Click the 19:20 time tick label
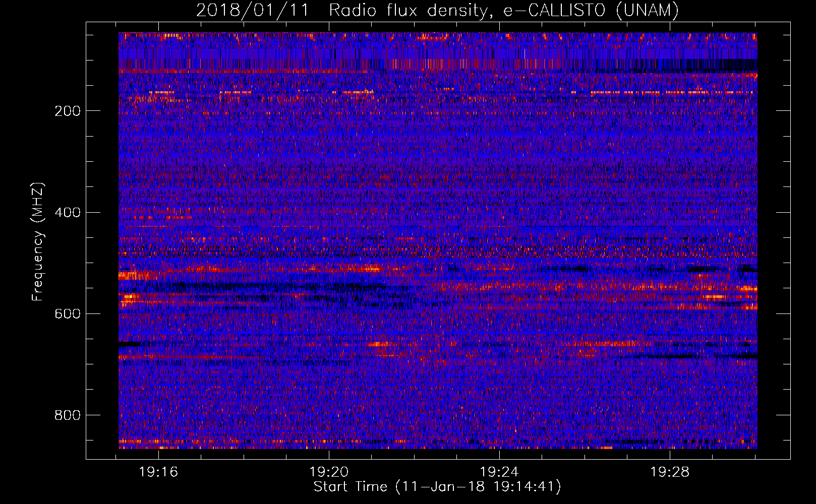Viewport: 816px width, 504px height. (329, 472)
